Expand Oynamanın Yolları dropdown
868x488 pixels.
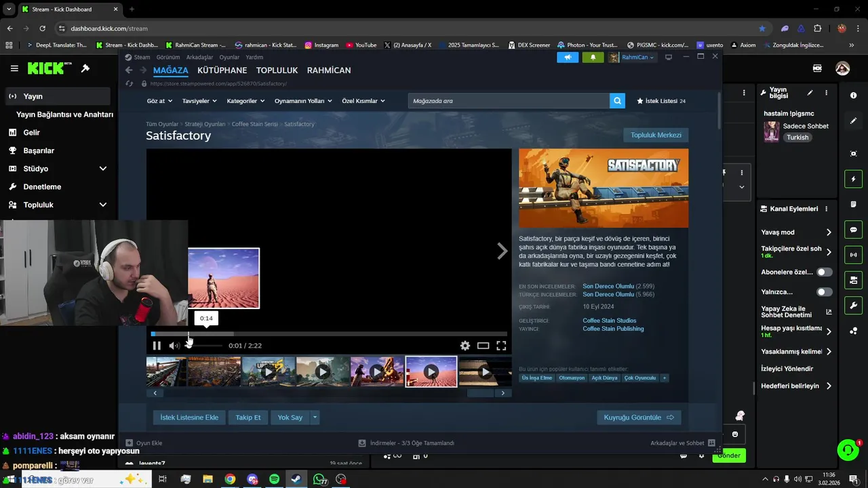(x=303, y=101)
